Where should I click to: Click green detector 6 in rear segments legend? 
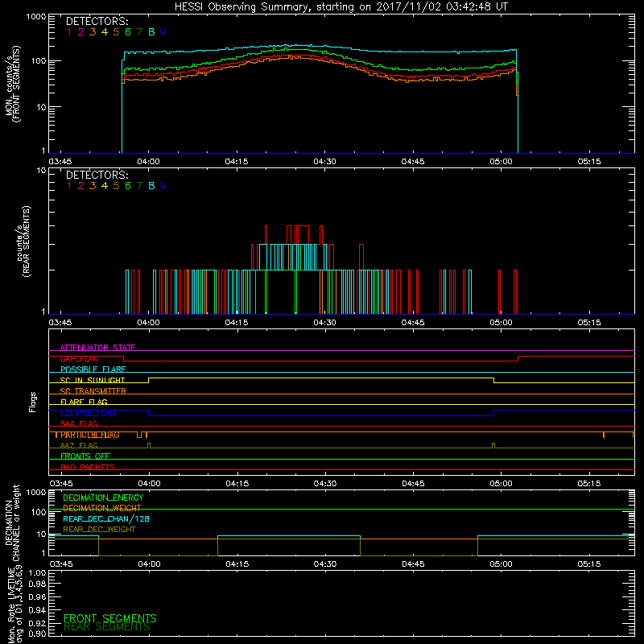(128, 186)
